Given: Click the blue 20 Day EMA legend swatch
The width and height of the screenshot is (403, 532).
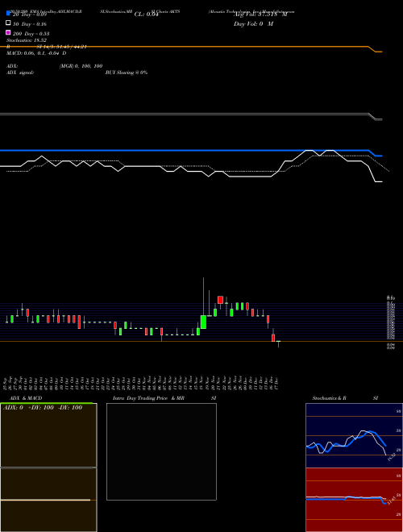Looking at the screenshot, I should 8,13.
